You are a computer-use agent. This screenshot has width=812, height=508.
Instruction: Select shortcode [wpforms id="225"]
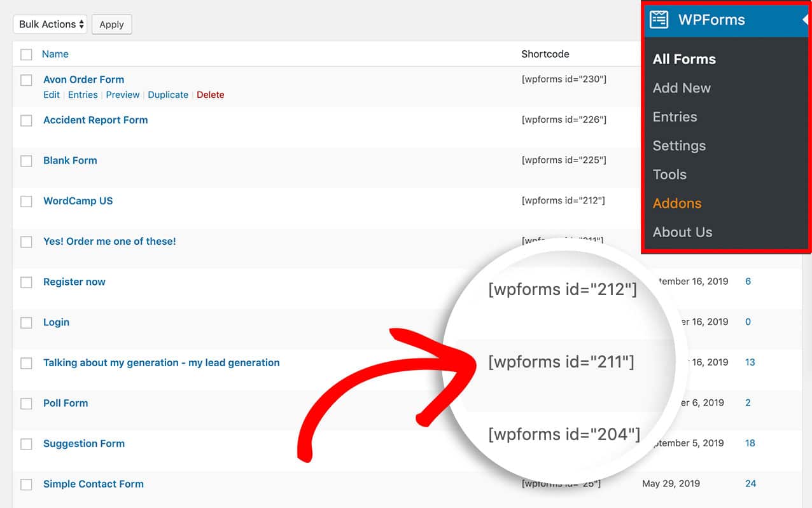[564, 160]
